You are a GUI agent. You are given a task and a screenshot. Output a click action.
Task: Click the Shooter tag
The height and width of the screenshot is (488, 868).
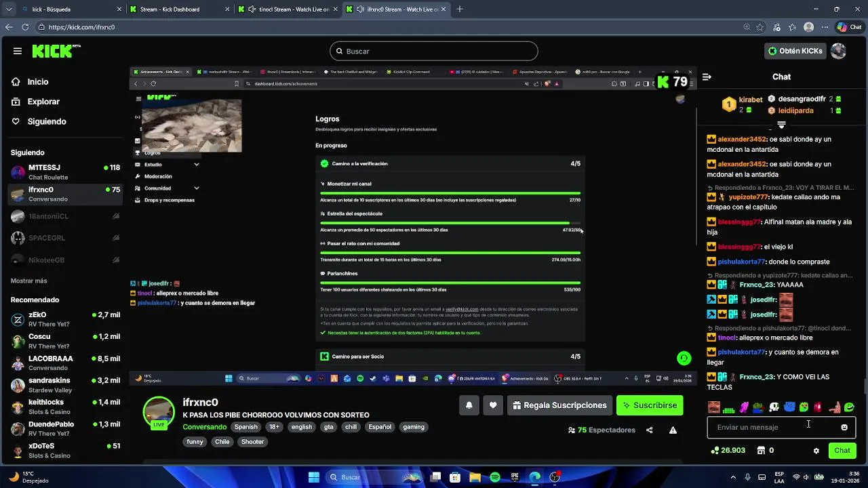click(x=253, y=442)
